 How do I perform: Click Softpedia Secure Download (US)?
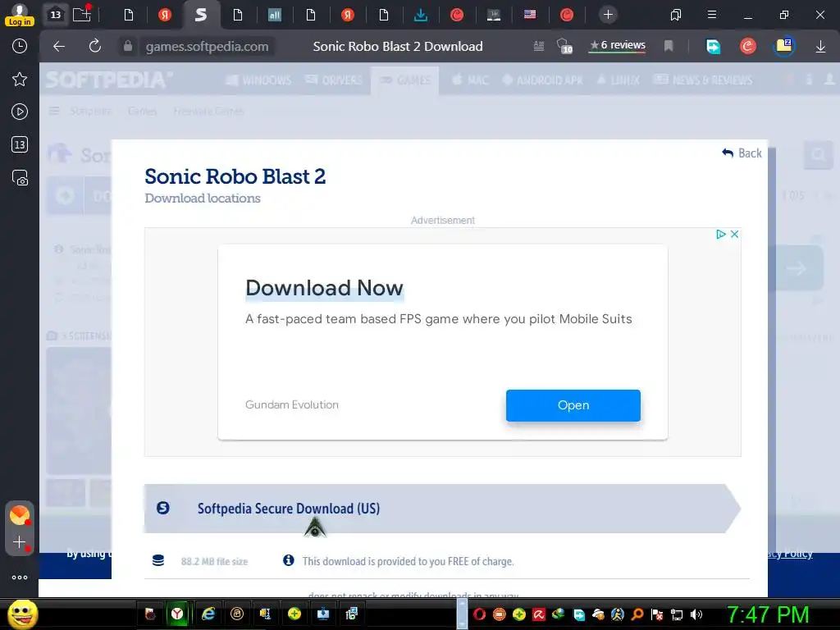coord(442,509)
